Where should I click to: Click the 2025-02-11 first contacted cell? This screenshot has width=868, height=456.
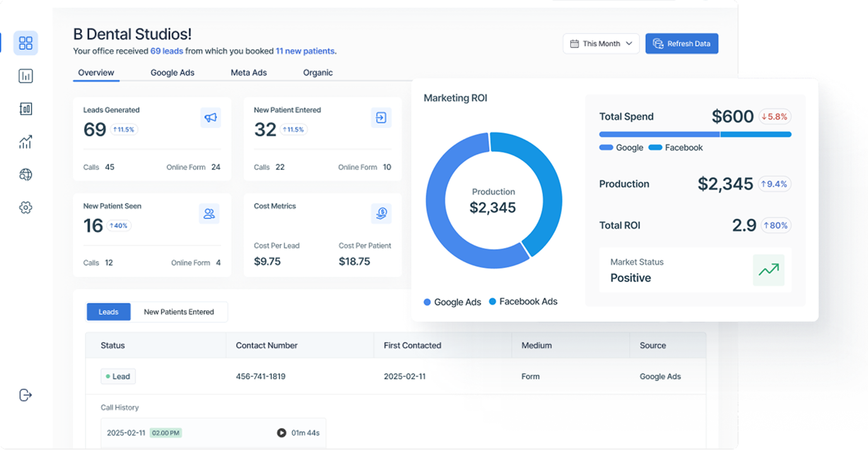point(404,377)
